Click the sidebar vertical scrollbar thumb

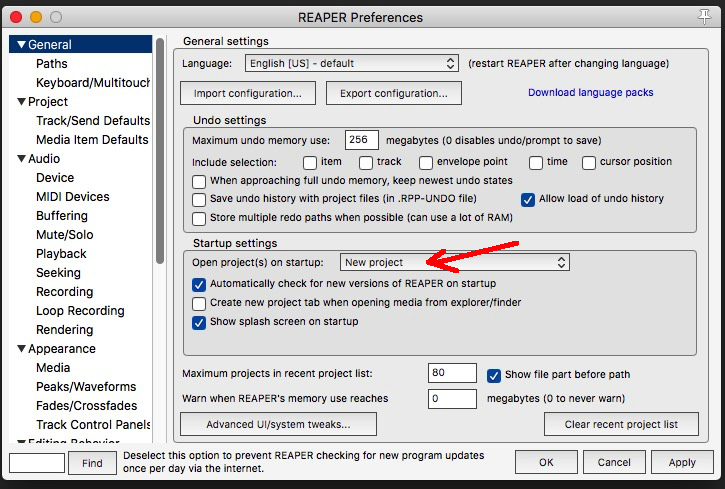coord(160,151)
